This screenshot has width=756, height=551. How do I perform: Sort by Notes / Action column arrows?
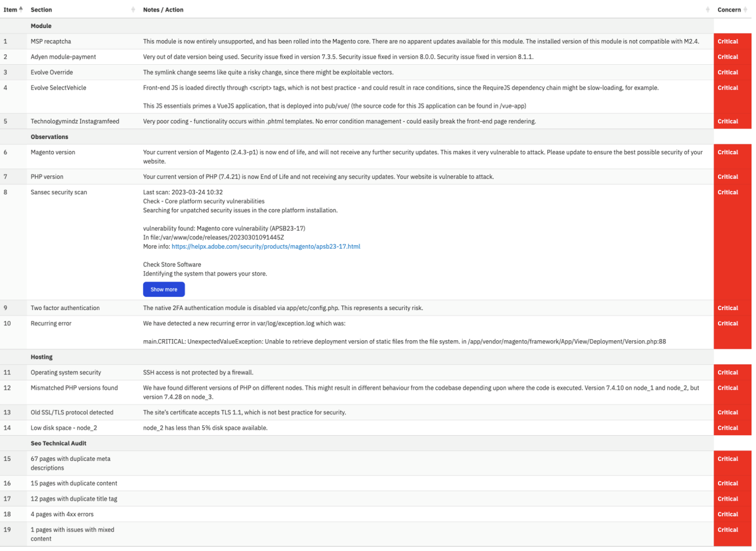707,9
